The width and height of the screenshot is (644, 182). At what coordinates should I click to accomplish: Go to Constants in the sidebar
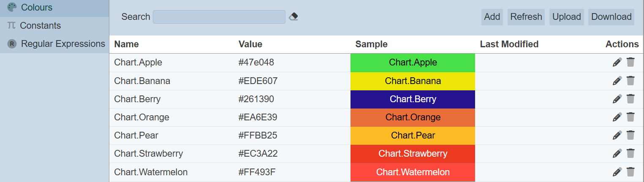(x=40, y=26)
